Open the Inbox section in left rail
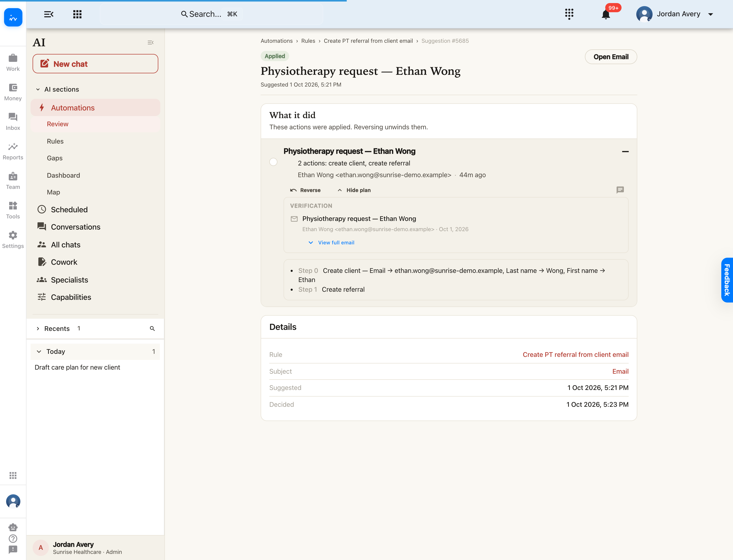Viewport: 733px width, 560px height. (13, 122)
